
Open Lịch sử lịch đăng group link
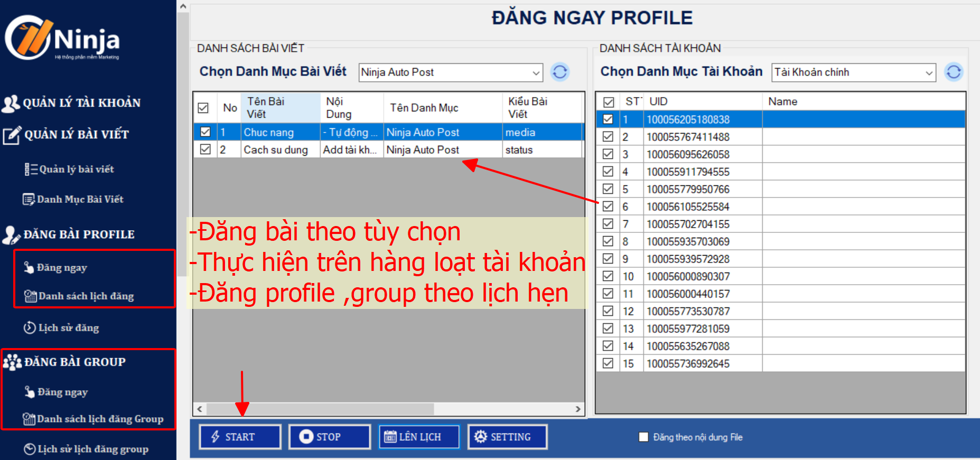pos(93,449)
